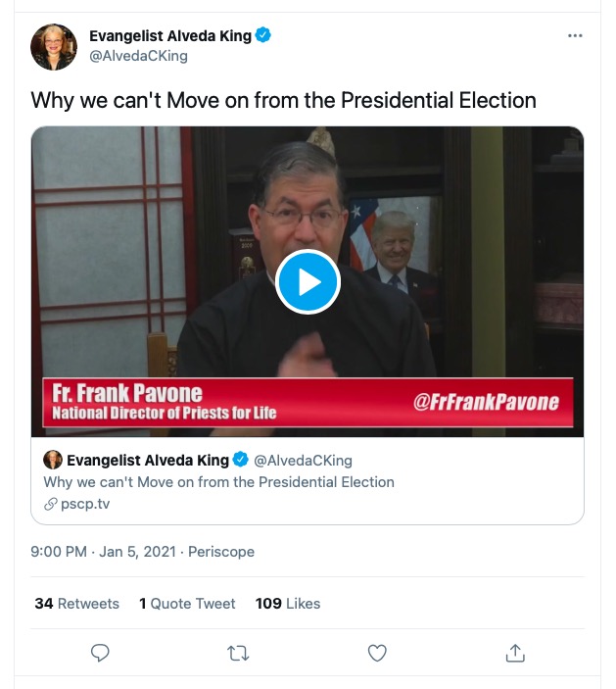The image size is (616, 689).
Task: Click the blue verified badge in header
Action: tap(263, 36)
